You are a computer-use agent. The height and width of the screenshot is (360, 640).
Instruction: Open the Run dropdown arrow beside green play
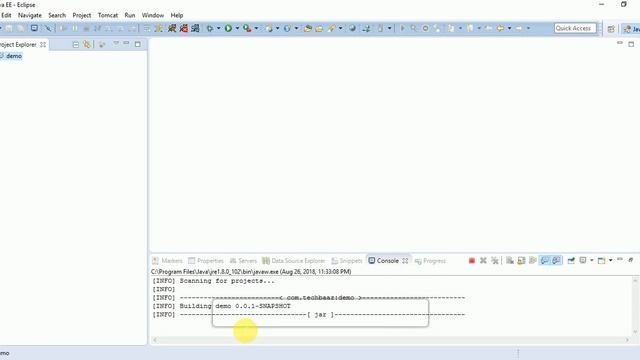tap(237, 28)
